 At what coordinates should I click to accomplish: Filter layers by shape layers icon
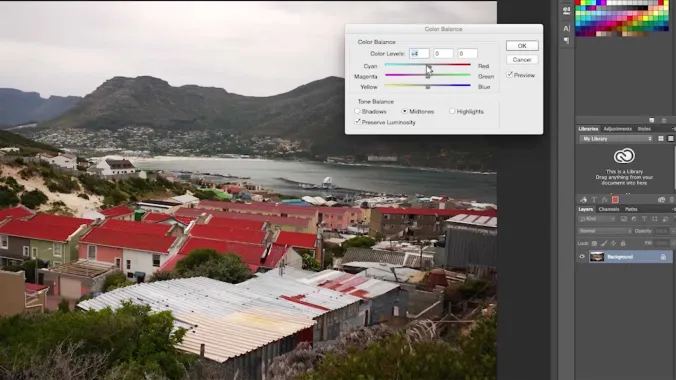point(654,219)
